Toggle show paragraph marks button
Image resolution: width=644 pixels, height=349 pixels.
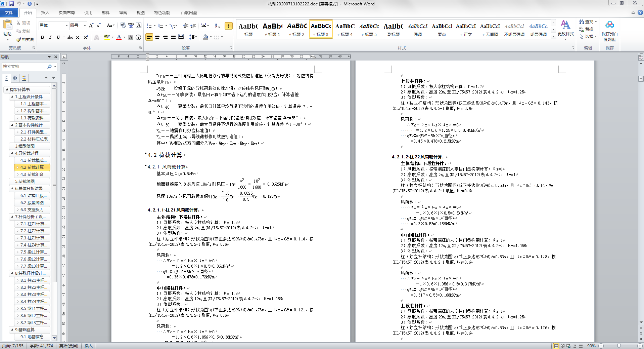click(229, 26)
